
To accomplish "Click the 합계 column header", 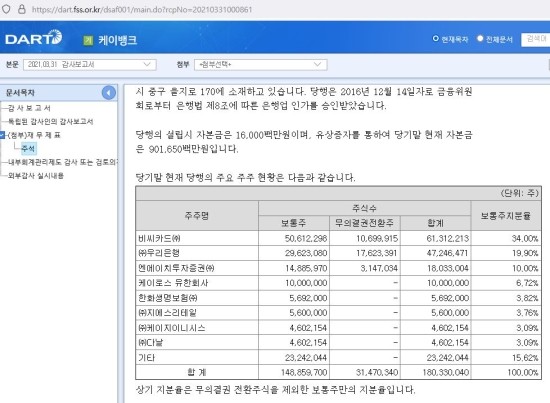I will (435, 223).
